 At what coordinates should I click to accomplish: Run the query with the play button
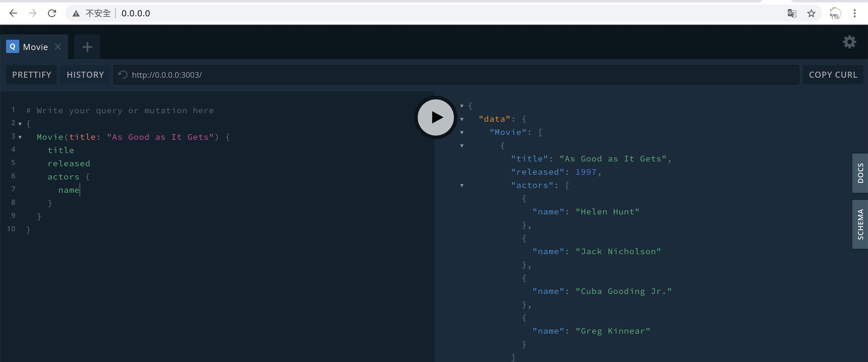[x=436, y=117]
